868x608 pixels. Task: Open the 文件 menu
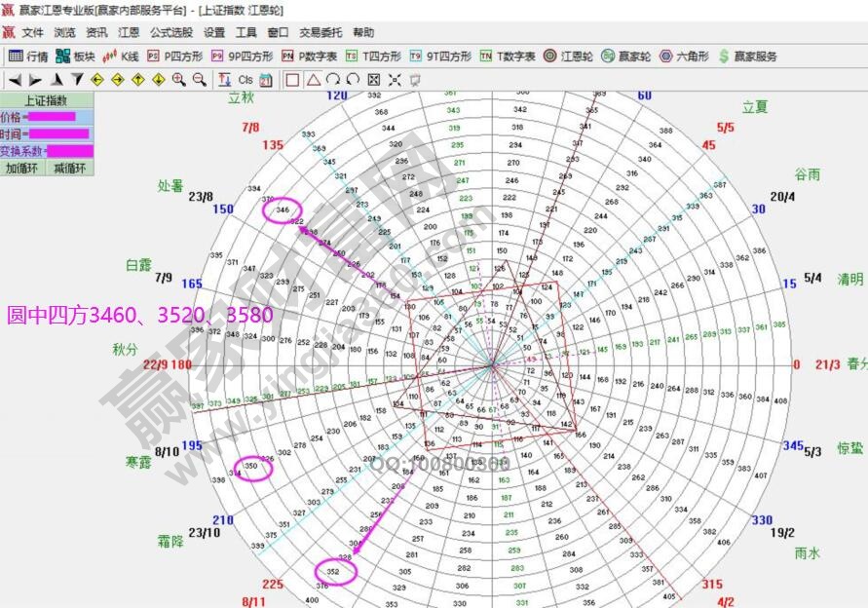pyautogui.click(x=33, y=32)
